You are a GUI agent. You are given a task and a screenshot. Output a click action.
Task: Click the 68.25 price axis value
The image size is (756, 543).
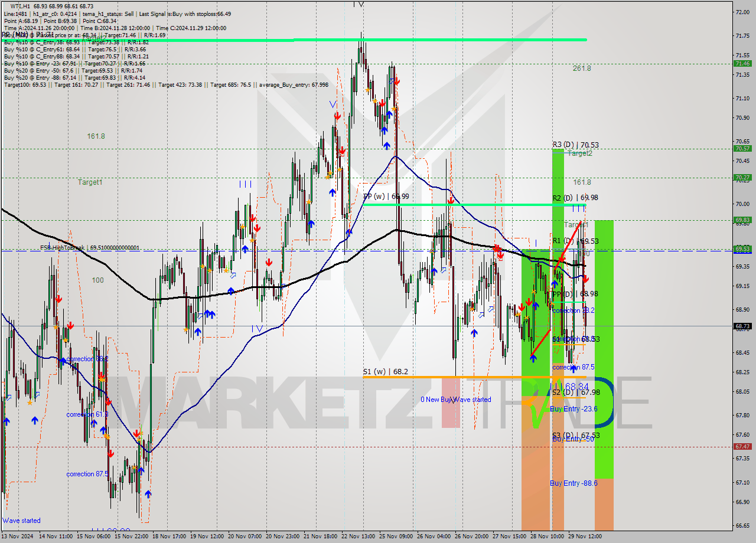(742, 372)
